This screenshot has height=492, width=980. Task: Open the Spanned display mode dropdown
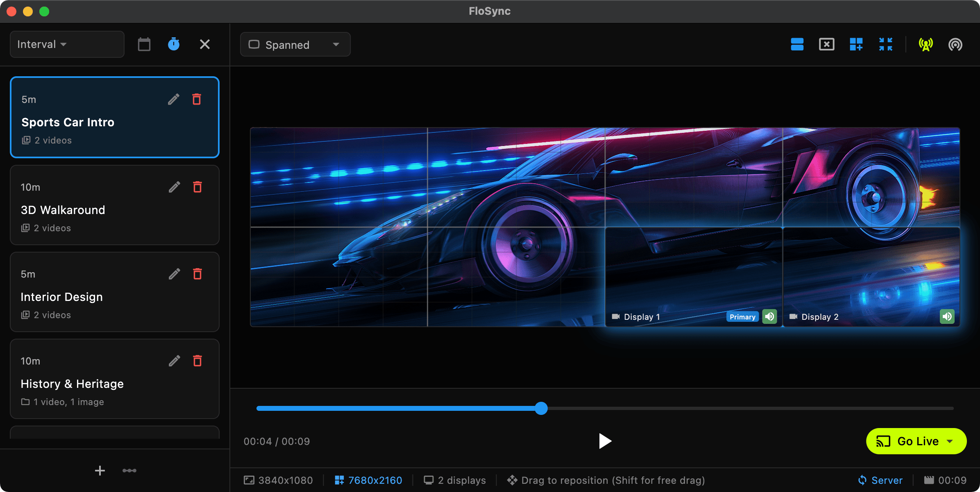coord(295,44)
